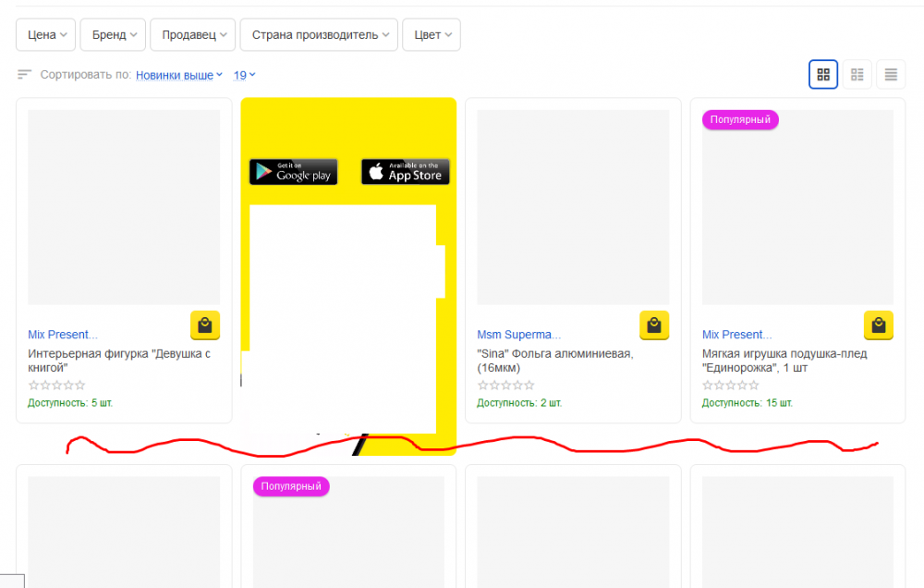Expand the Цвет filter dropdown
Screen dimensions: 924x588
432,35
